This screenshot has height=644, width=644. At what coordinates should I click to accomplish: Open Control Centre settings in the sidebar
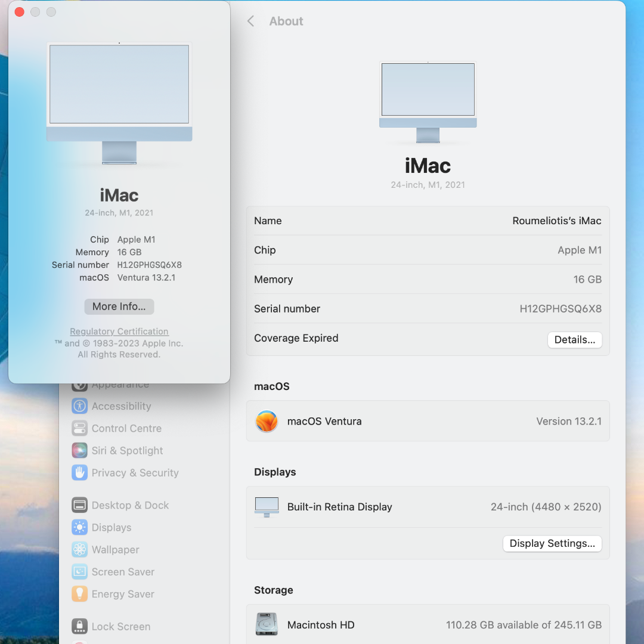tap(117, 428)
